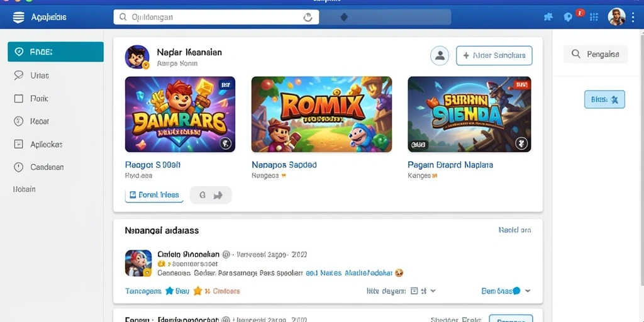Screen dimensions: 644x322
Task: Click the Apliekas icon in sidebar
Action: [x=18, y=144]
